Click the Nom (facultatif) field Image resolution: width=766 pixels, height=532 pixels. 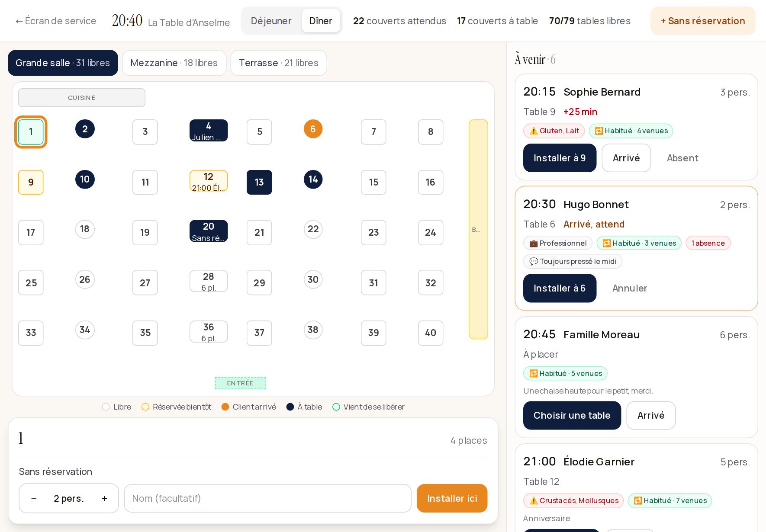267,498
